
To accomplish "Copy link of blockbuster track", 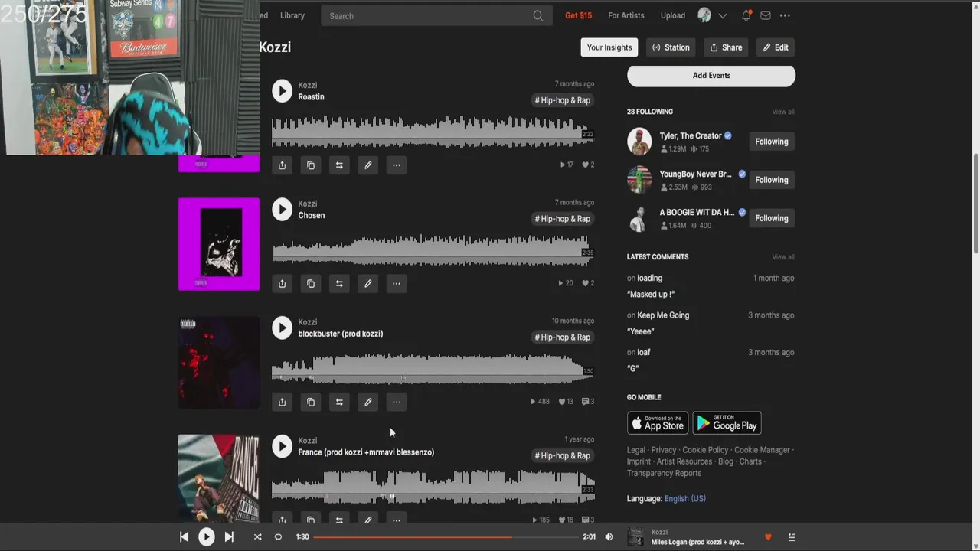I will tap(310, 403).
